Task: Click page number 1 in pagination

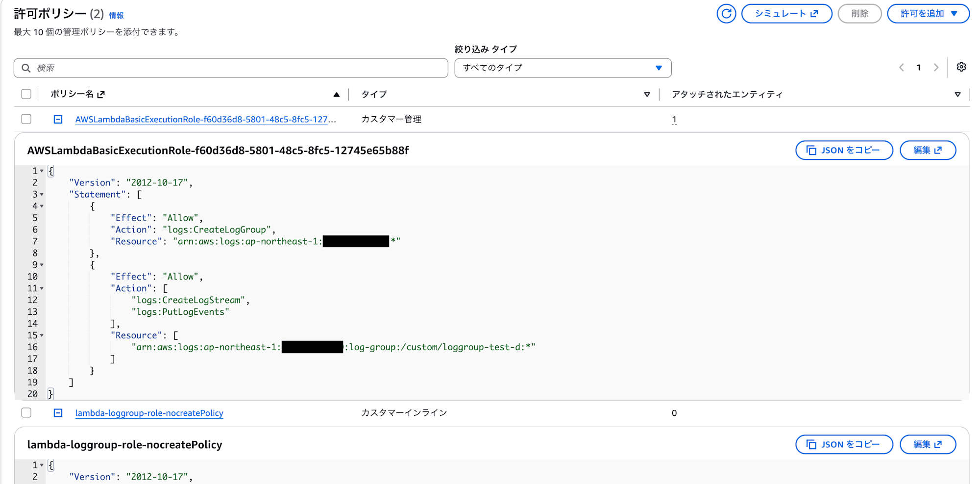Action: pyautogui.click(x=919, y=68)
